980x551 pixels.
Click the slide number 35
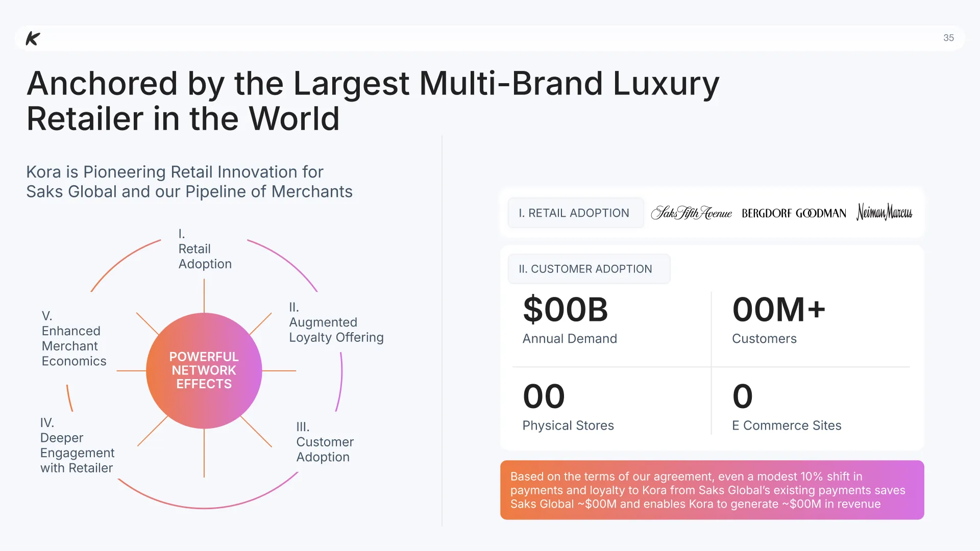pyautogui.click(x=948, y=38)
